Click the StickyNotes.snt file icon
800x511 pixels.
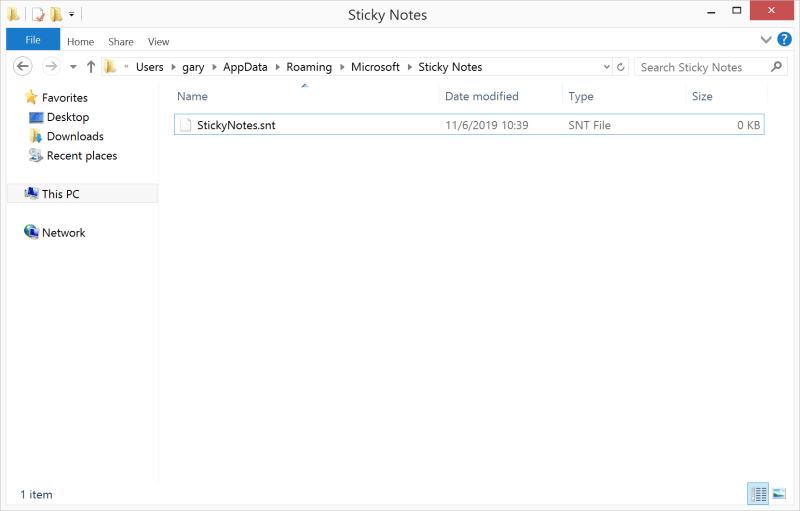186,125
